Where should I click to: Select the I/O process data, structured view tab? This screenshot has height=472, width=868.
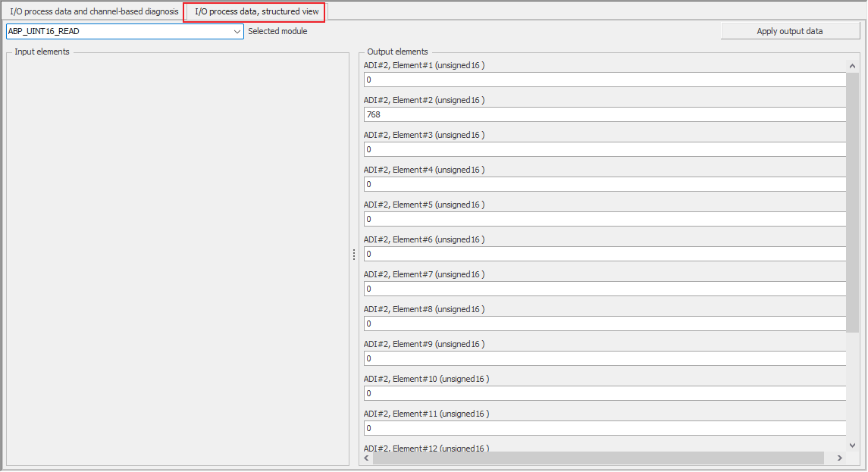click(x=256, y=11)
